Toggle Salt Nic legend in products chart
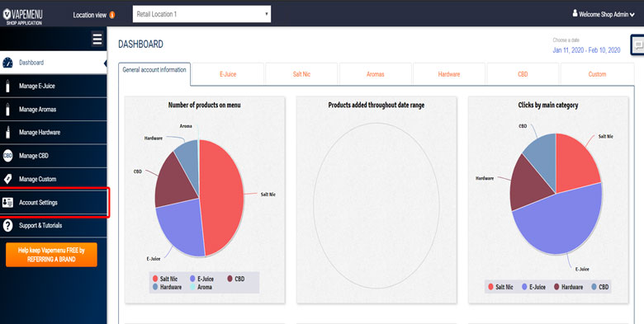This screenshot has width=644, height=324. (165, 279)
